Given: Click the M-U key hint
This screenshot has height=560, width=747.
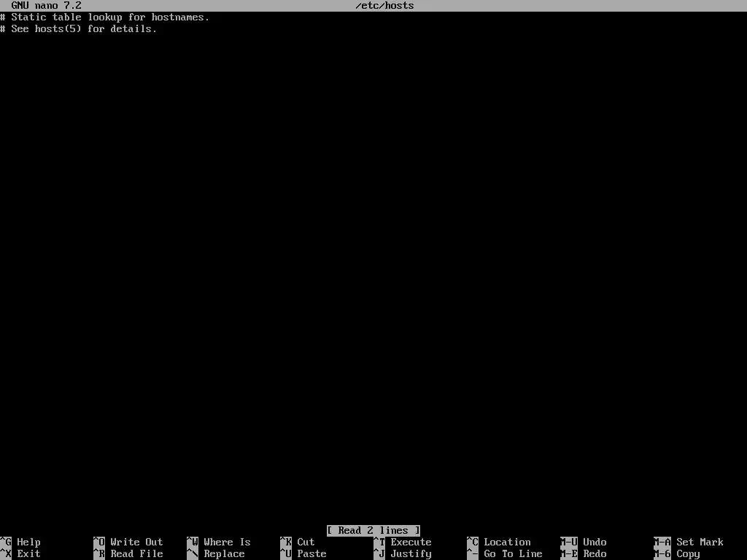Looking at the screenshot, I should tap(569, 542).
